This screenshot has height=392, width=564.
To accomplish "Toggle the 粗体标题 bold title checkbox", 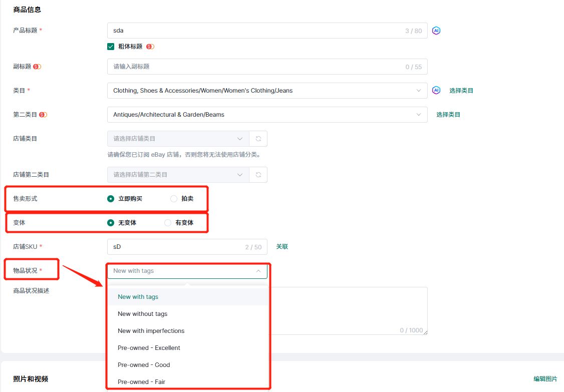I will [111, 47].
